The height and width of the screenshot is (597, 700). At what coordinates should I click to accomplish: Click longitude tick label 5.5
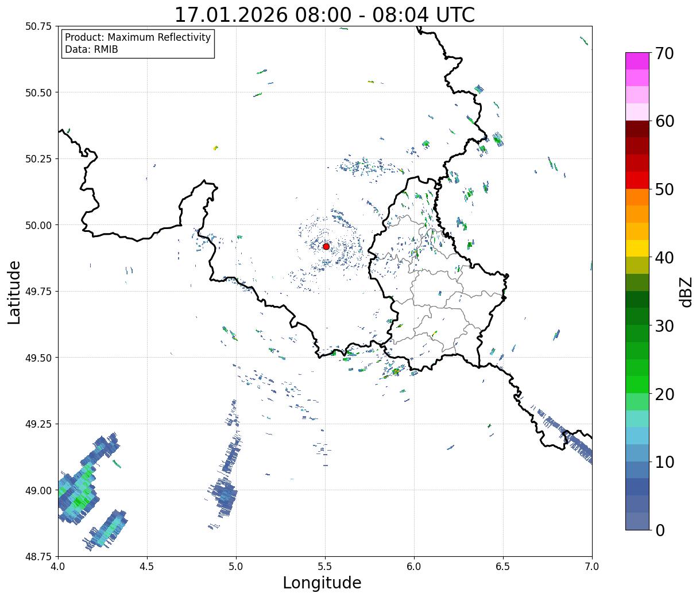[x=325, y=567]
